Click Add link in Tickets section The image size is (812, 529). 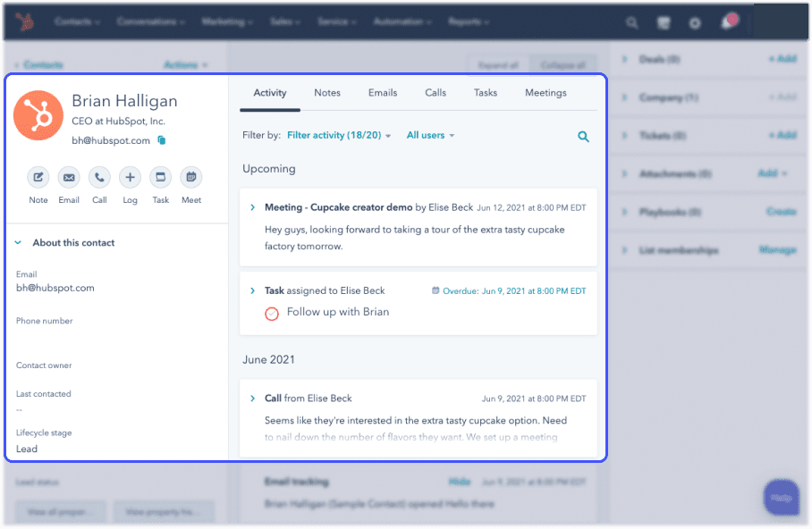coord(782,135)
